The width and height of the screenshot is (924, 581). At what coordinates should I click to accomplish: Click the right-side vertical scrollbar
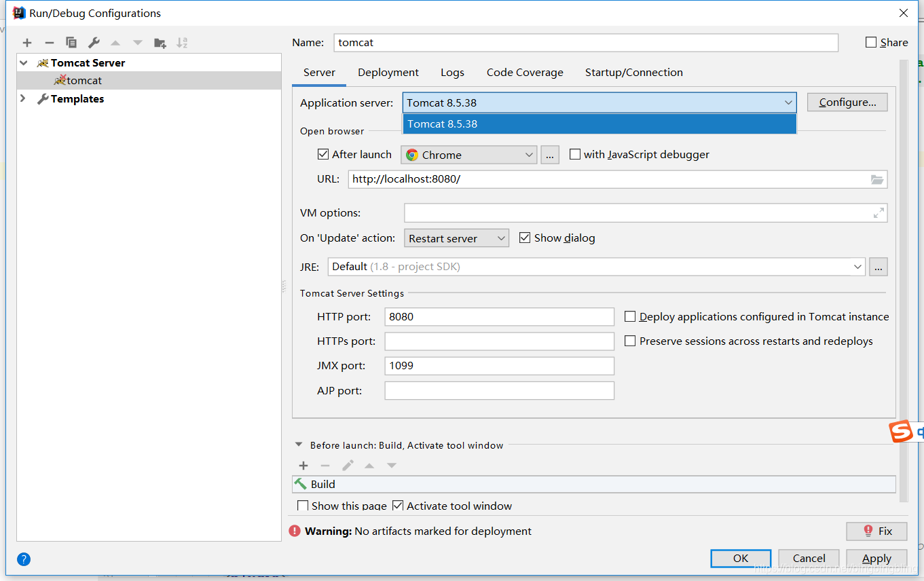[x=904, y=281]
